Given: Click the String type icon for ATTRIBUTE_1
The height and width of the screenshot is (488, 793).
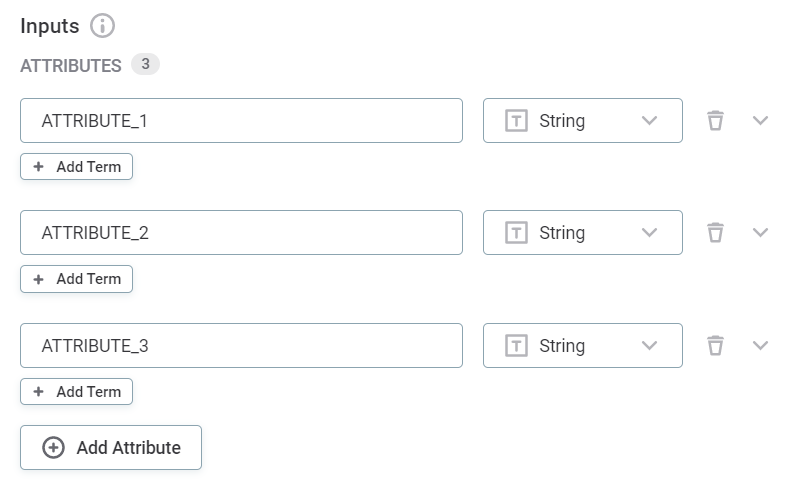Looking at the screenshot, I should click(x=516, y=121).
